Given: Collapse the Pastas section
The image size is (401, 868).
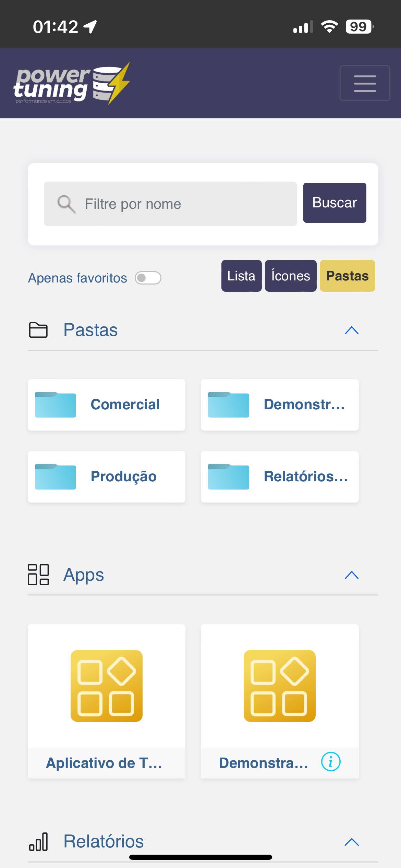Looking at the screenshot, I should (351, 330).
